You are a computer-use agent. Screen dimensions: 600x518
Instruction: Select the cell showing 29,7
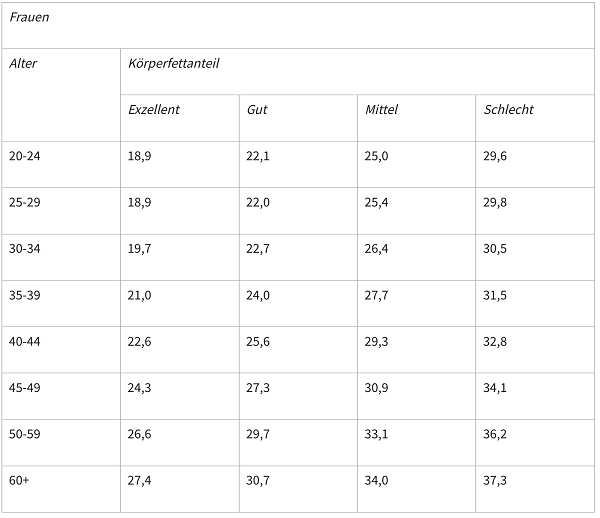[258, 435]
